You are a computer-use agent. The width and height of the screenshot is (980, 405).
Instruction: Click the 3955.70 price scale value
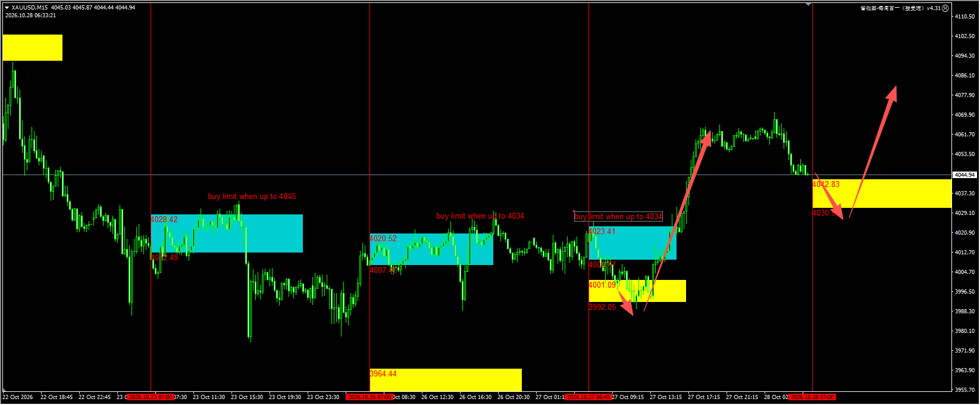point(965,390)
